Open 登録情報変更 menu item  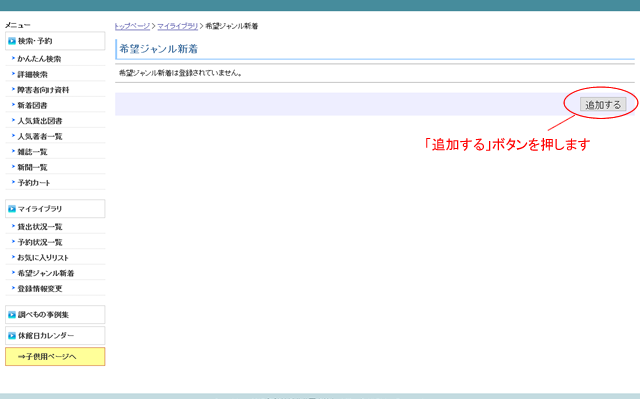(x=40, y=288)
